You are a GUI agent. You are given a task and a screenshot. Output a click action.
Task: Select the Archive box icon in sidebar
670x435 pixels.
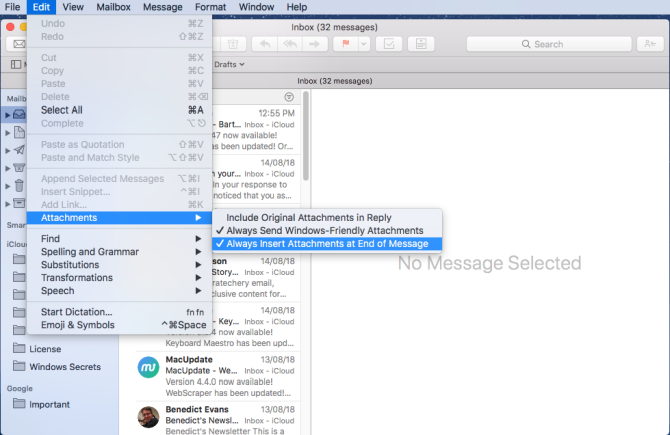[19, 203]
